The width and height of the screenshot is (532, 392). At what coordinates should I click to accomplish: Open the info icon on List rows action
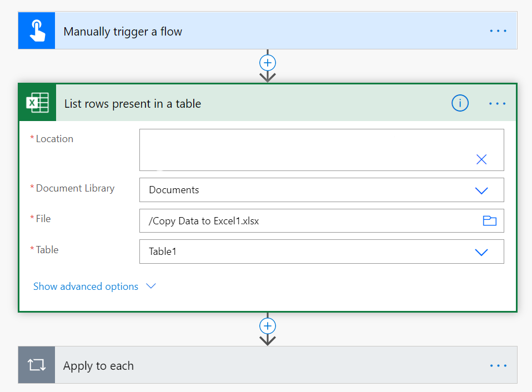(460, 103)
